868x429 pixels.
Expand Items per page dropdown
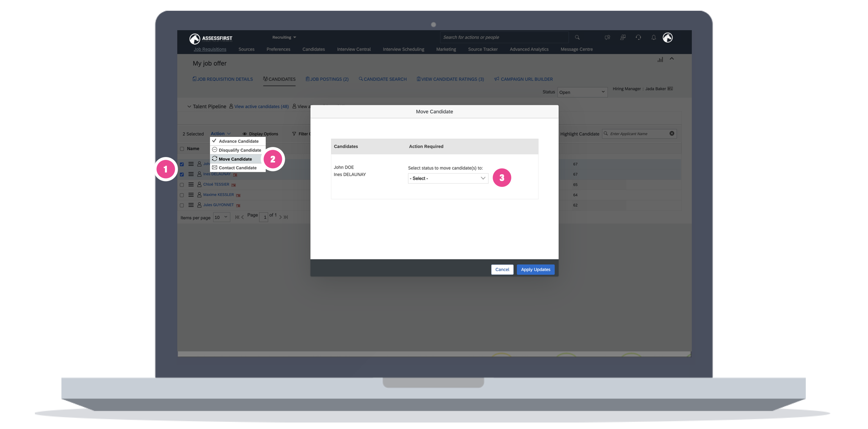tap(221, 217)
